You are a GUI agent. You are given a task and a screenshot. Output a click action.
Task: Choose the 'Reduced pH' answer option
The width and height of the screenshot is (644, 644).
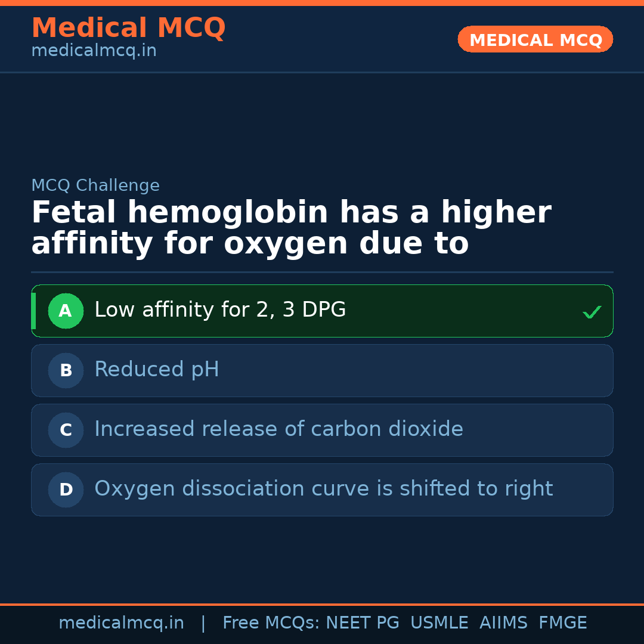157,370
